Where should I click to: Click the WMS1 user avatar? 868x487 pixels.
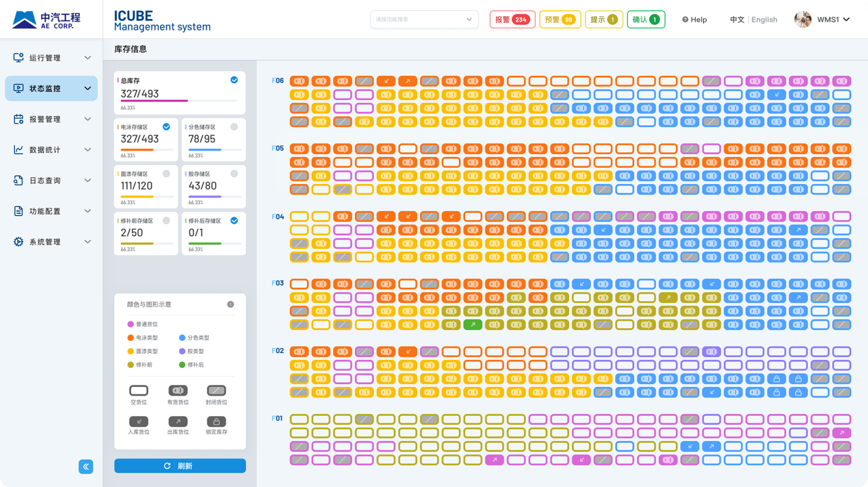802,20
